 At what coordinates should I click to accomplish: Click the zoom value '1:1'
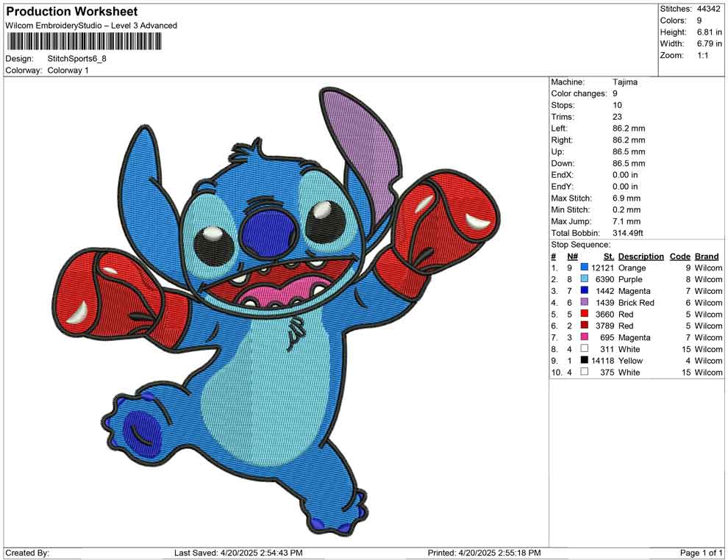coord(702,55)
